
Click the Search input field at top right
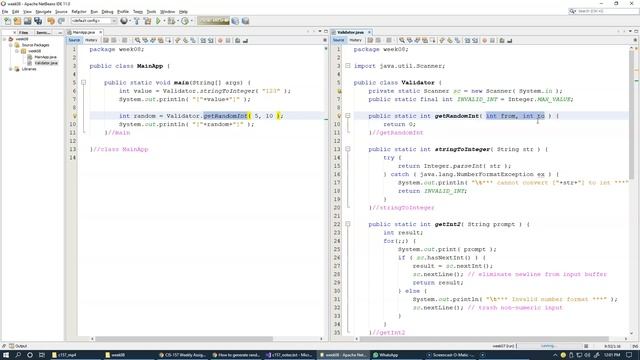[x=604, y=11]
